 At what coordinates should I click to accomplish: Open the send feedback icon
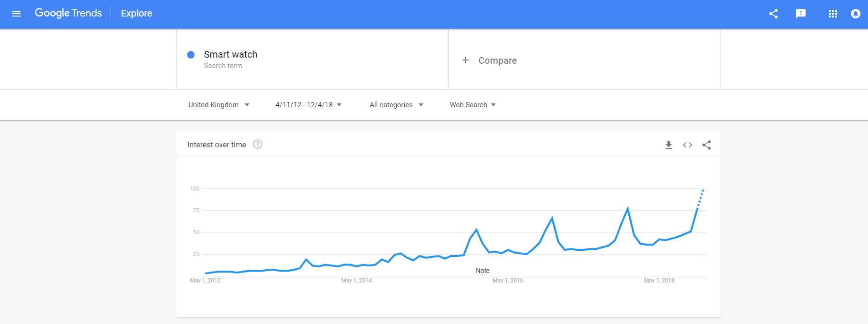point(801,14)
